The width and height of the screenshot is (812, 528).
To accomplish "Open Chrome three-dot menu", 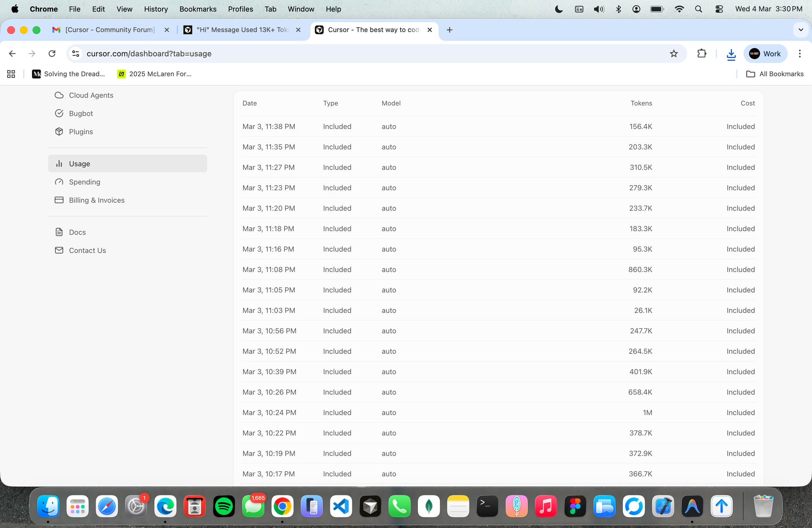I will pos(799,54).
